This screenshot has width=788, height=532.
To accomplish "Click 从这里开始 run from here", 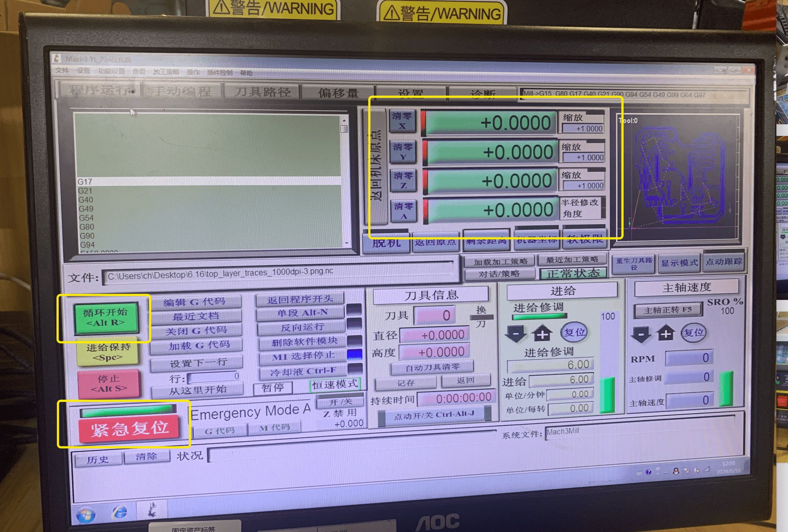I will [x=198, y=390].
